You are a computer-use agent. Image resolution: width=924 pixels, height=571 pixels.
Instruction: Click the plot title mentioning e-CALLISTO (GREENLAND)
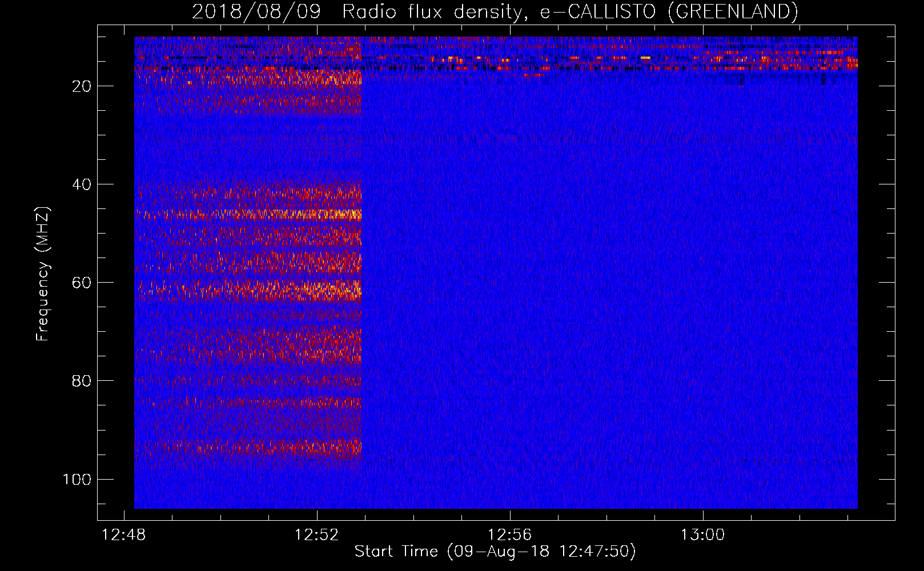coord(495,11)
